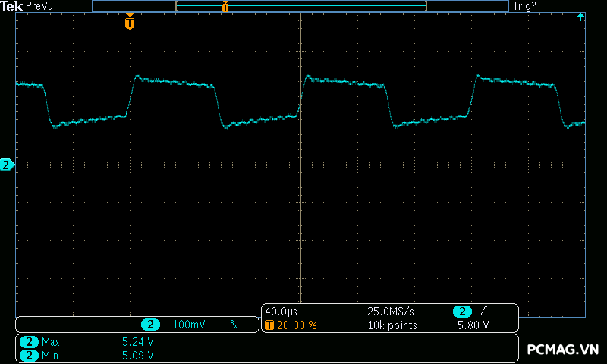This screenshot has width=607, height=364.
Task: Click the channel 2 ground reference marker
Action: (x=7, y=165)
